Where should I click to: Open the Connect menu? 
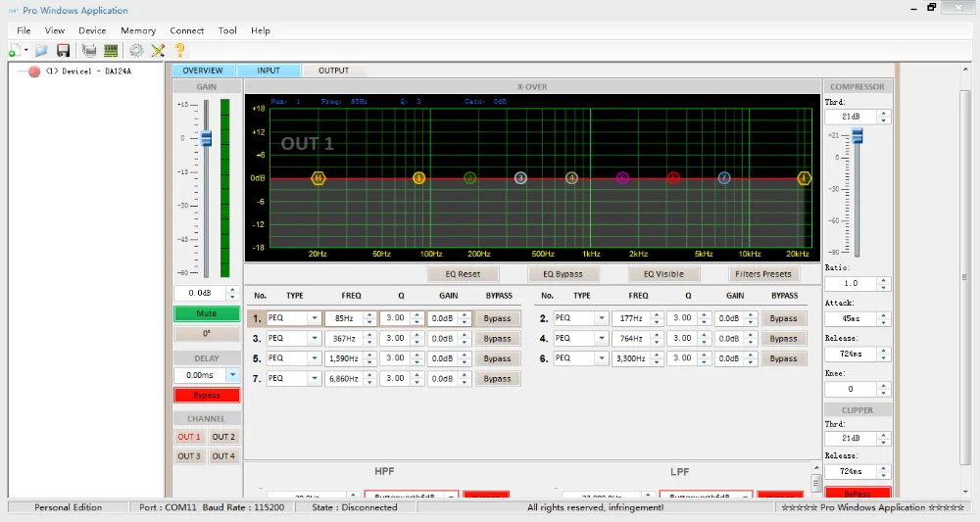[187, 30]
